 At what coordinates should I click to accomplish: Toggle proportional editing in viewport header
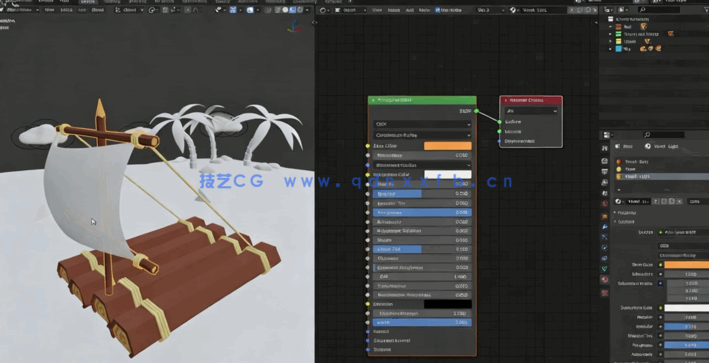[186, 10]
